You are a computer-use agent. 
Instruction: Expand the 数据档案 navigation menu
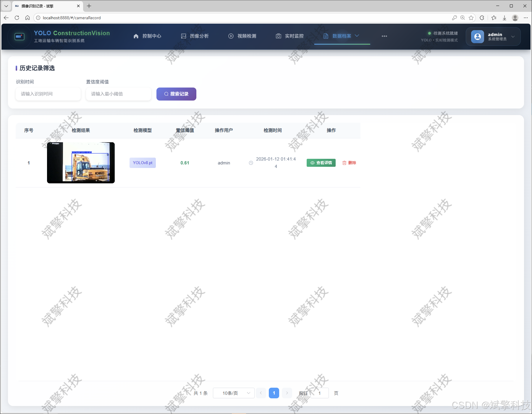click(x=342, y=36)
